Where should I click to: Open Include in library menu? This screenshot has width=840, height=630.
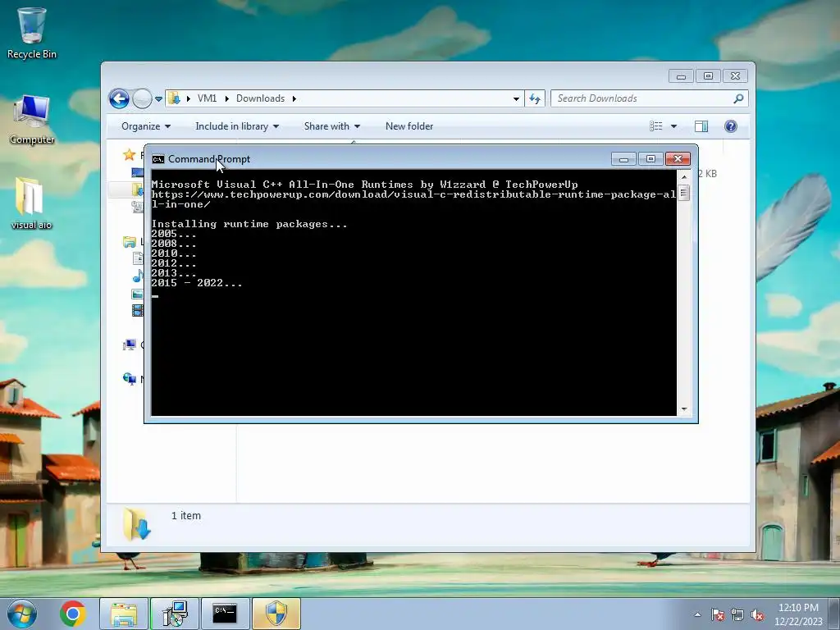[237, 126]
